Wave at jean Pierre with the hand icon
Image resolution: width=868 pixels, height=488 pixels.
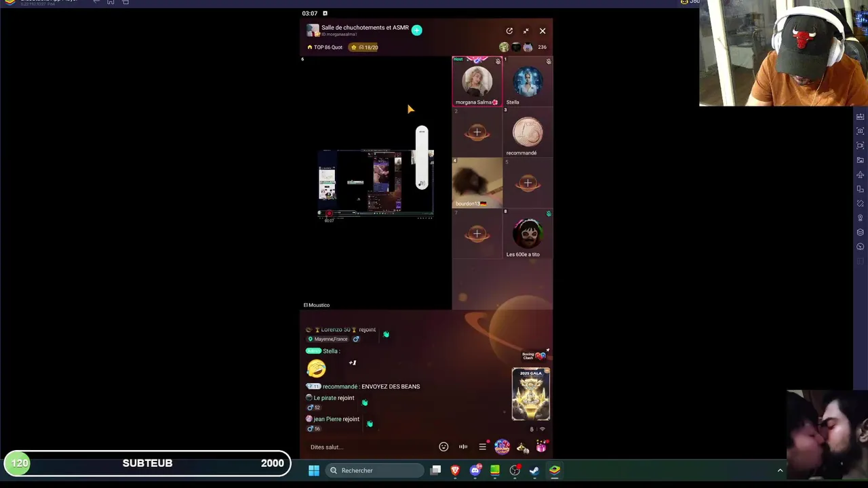pos(370,424)
